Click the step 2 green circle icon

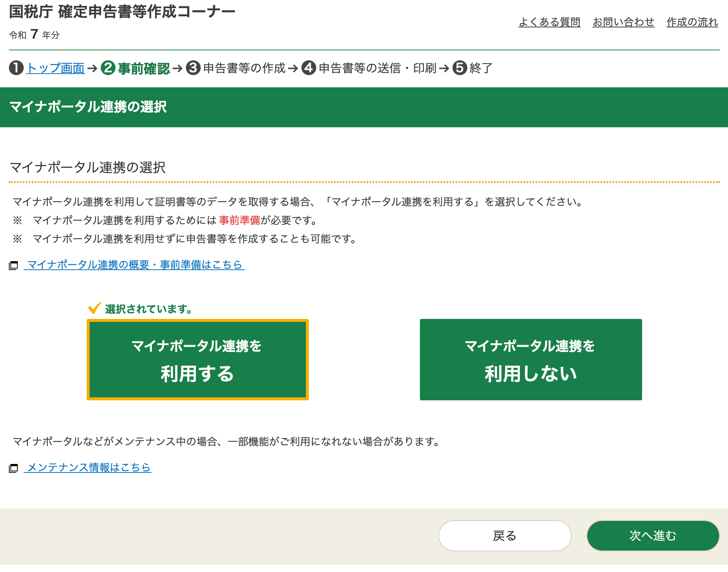(108, 68)
